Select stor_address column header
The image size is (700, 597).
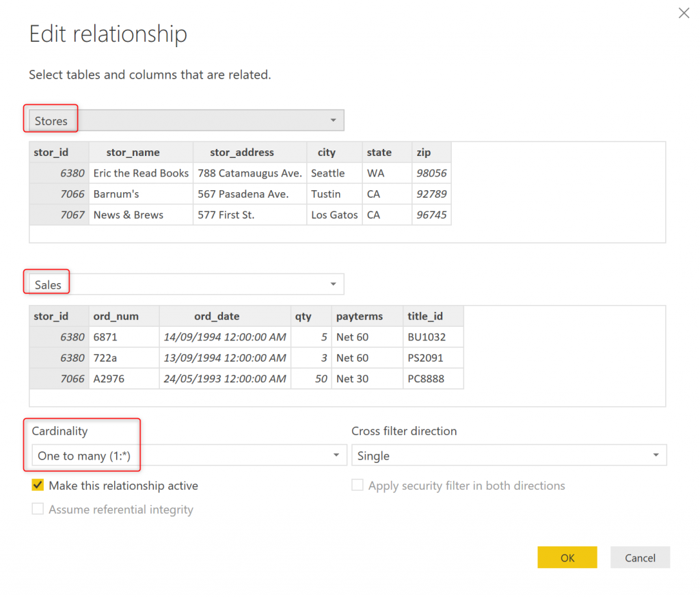pyautogui.click(x=242, y=152)
